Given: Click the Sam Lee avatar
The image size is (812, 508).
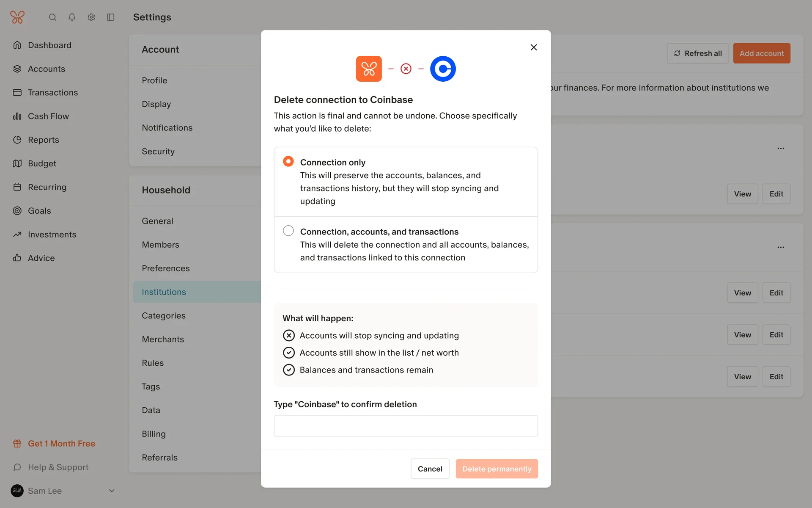Looking at the screenshot, I should (x=17, y=491).
